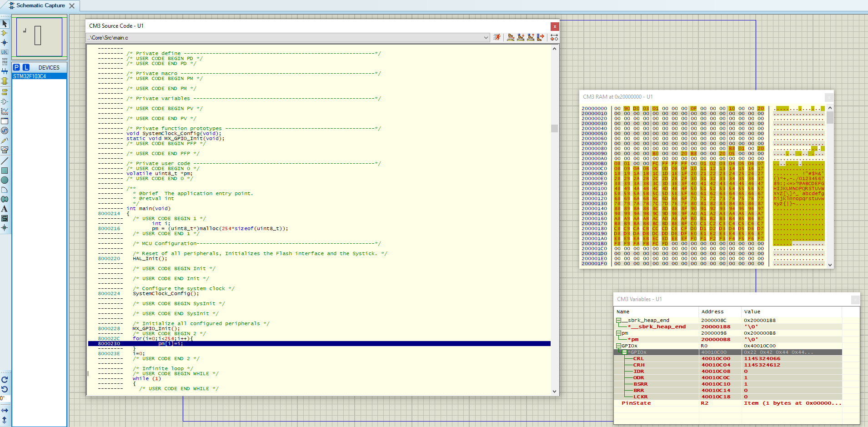Click the Step Out debug icon
This screenshot has width=868, height=427.
(531, 37)
